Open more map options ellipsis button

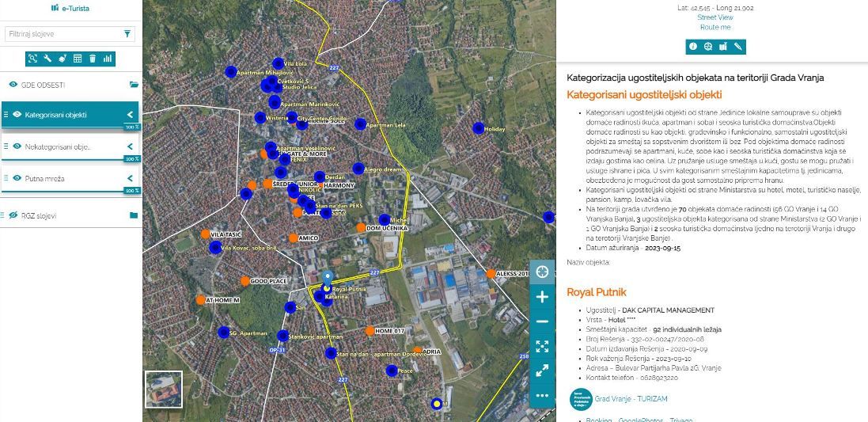pos(542,395)
